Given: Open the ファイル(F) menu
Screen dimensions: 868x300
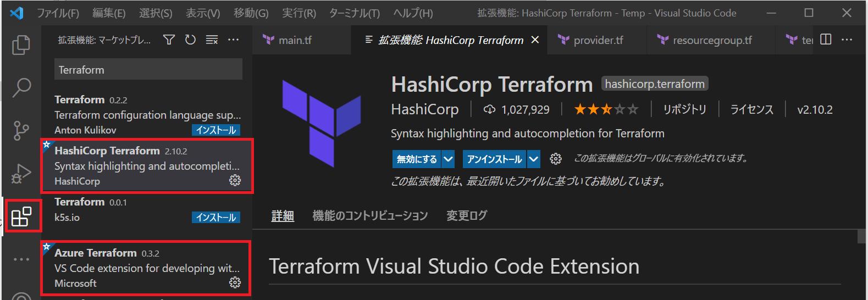Looking at the screenshot, I should click(58, 13).
